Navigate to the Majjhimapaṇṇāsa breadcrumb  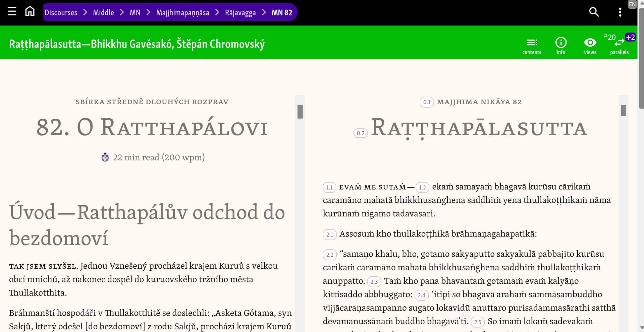tap(182, 13)
